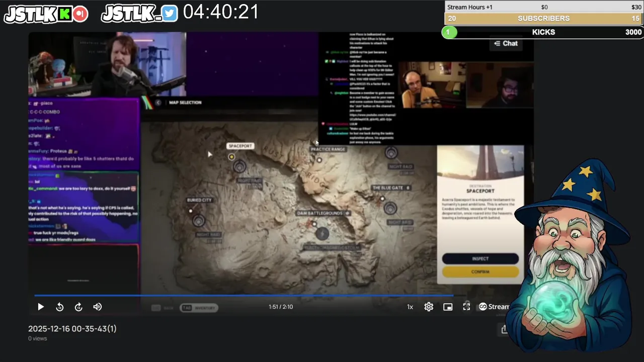Select the Practice Range map marker

coord(319,160)
